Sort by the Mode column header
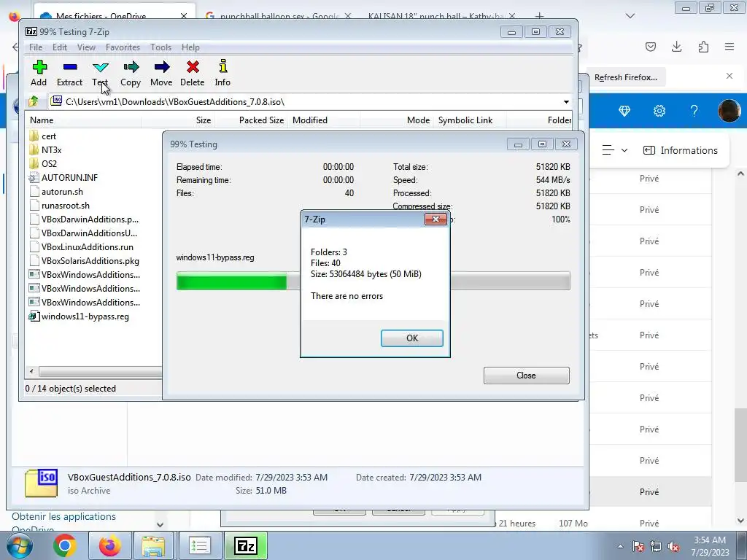747x560 pixels. tap(398, 120)
